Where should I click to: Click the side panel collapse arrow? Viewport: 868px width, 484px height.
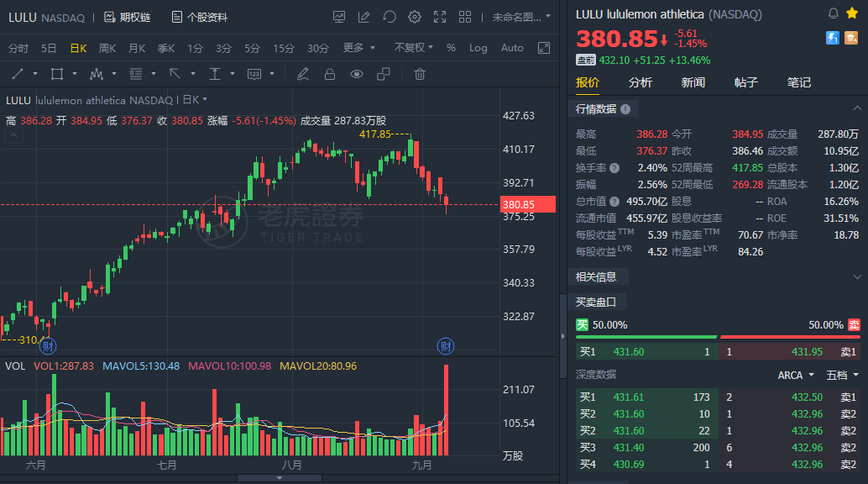(x=563, y=336)
